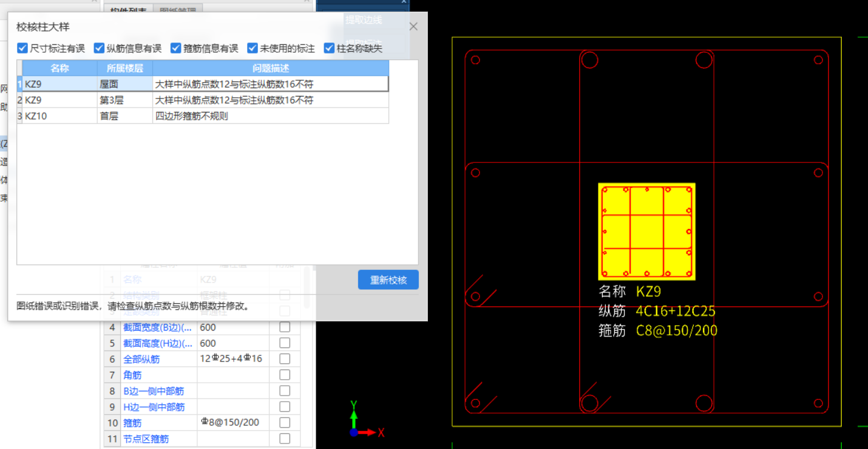Click the C8@150/200 stirrup annotation in drawing
The image size is (868, 449).
677,331
